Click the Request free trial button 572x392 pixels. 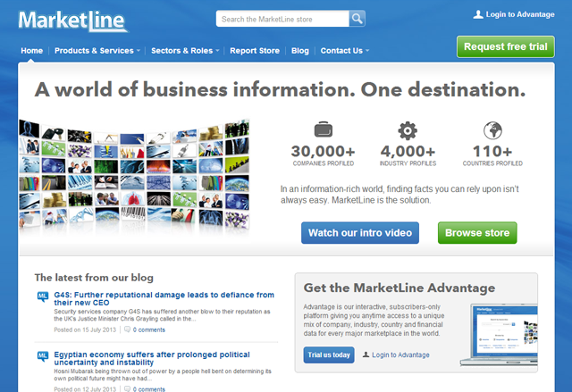(506, 46)
